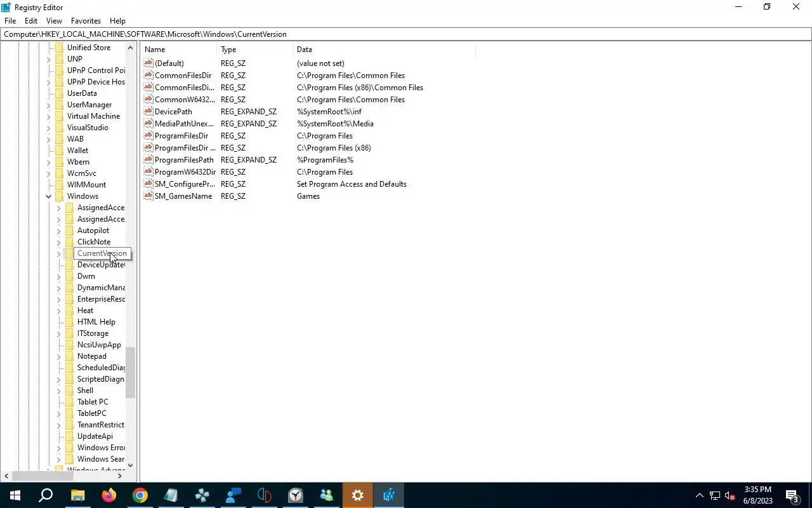Select the Unified Store key
Screen dimensions: 812x508
89,48
